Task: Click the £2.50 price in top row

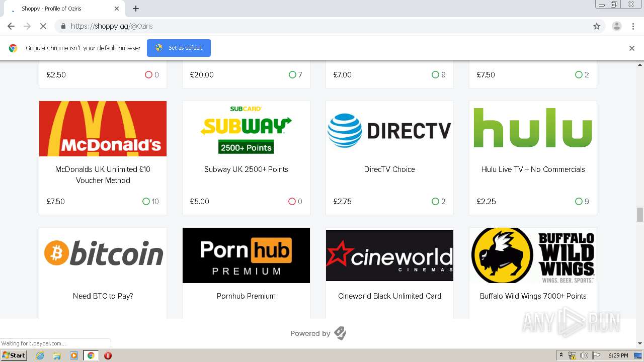Action: click(56, 75)
